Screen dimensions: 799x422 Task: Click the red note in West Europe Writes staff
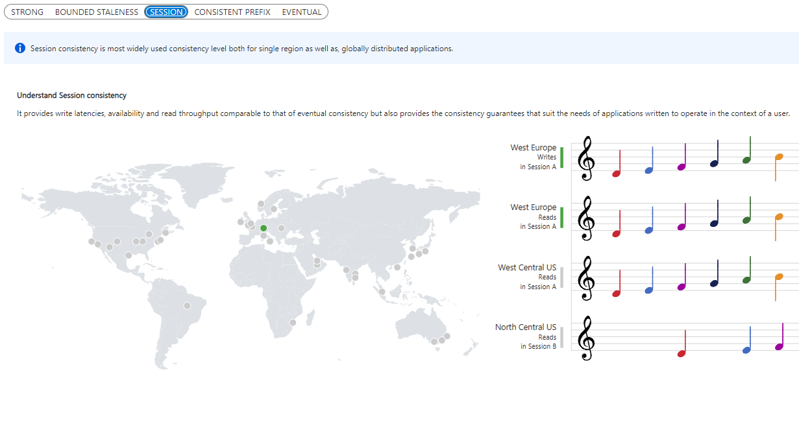coord(616,173)
